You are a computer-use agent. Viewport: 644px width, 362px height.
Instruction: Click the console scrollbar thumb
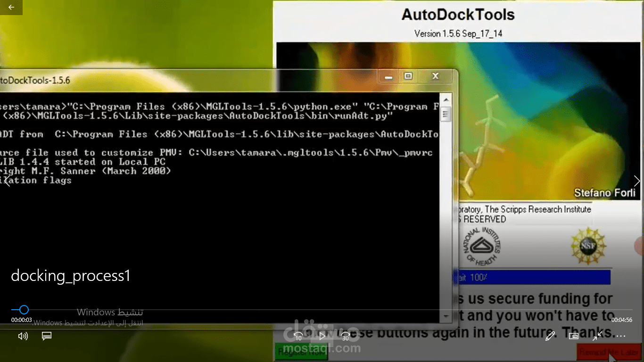coord(446,115)
